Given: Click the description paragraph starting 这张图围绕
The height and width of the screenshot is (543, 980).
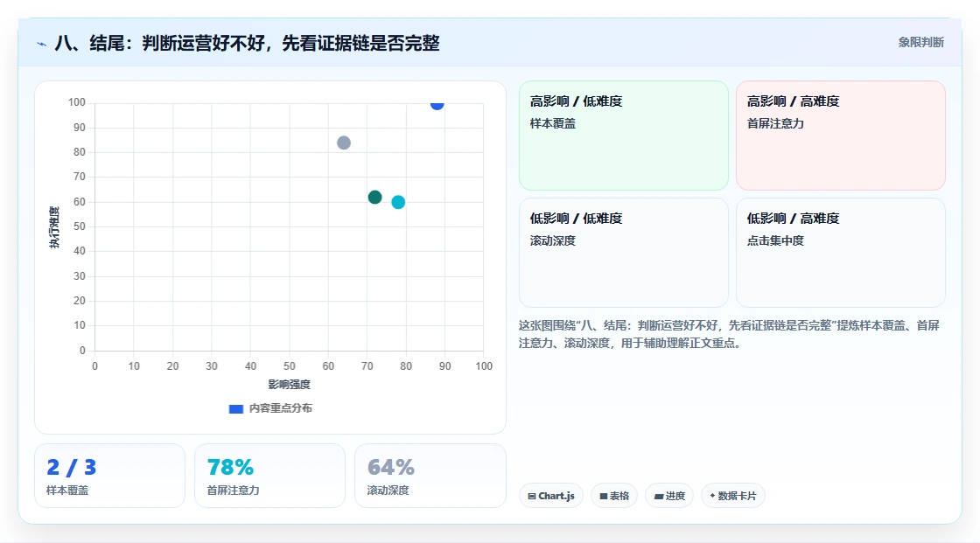Looking at the screenshot, I should pos(729,334).
